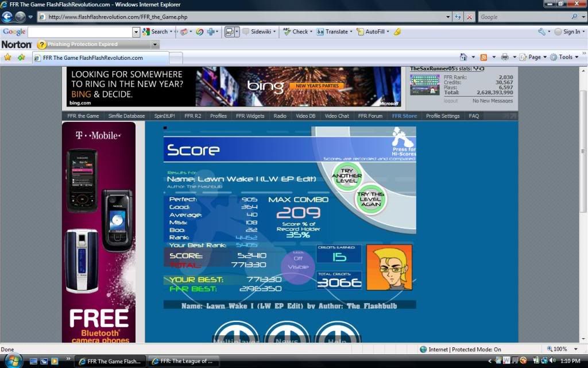Click the RSS feeds icon

(x=483, y=57)
